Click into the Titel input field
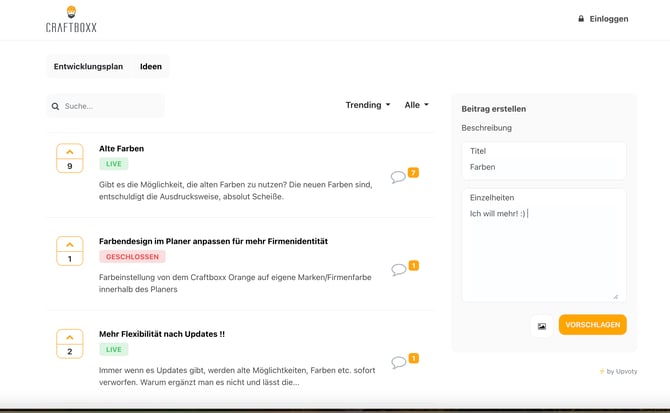Image resolution: width=670 pixels, height=413 pixels. (543, 167)
